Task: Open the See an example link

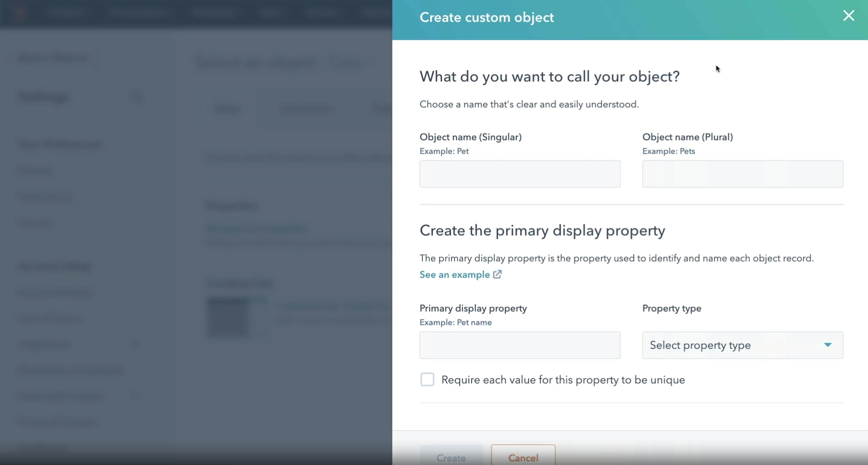Action: coord(455,274)
